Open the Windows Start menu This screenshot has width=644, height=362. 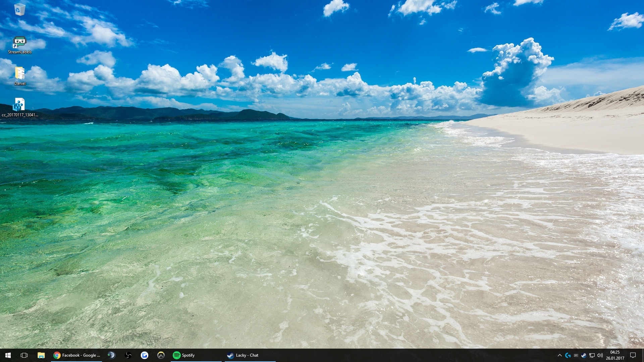point(8,355)
